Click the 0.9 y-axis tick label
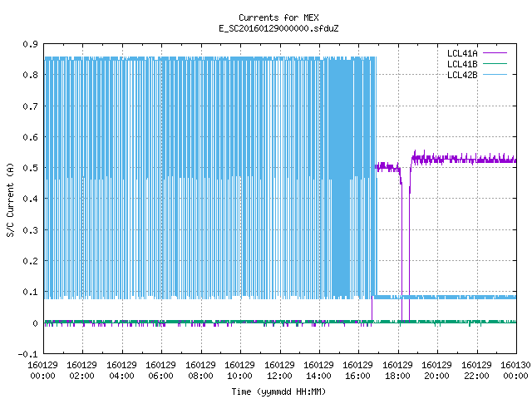 coord(30,44)
